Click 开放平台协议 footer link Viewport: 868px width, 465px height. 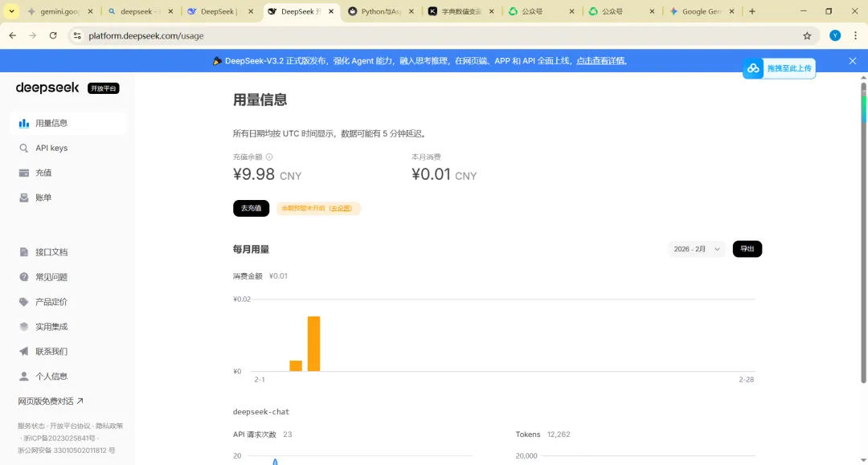pyautogui.click(x=70, y=426)
